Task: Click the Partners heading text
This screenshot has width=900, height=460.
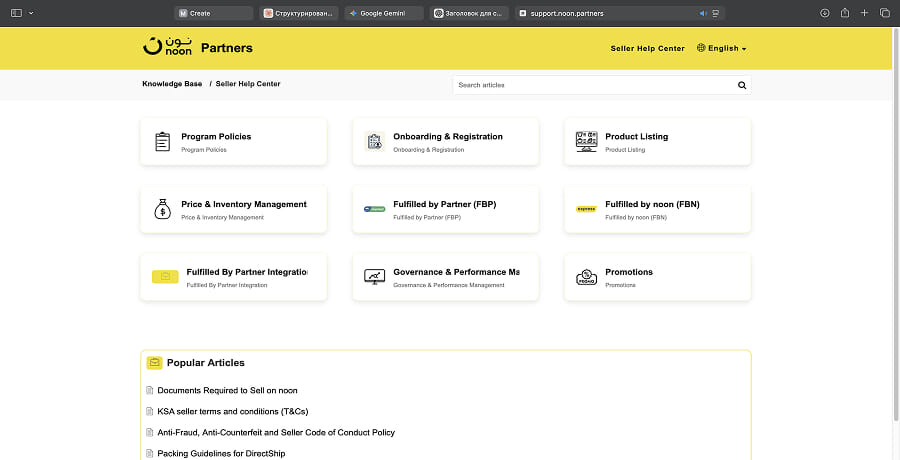Action: click(x=227, y=48)
